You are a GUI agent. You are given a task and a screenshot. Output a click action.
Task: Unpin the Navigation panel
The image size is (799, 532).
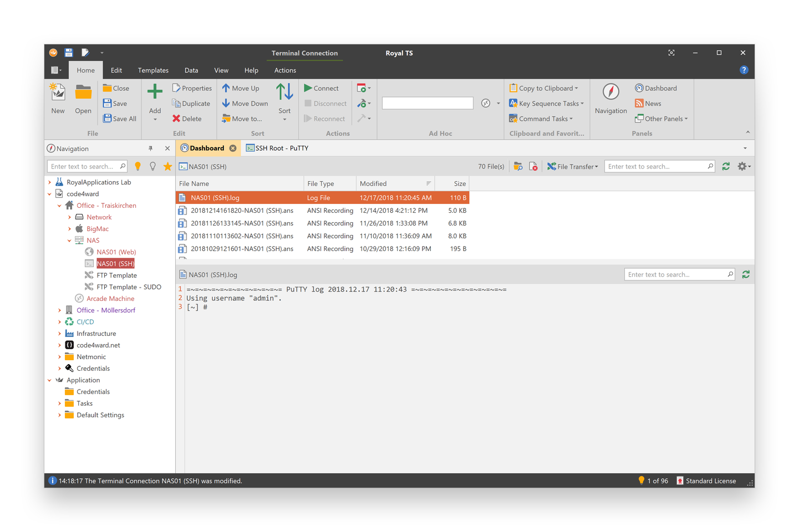150,148
